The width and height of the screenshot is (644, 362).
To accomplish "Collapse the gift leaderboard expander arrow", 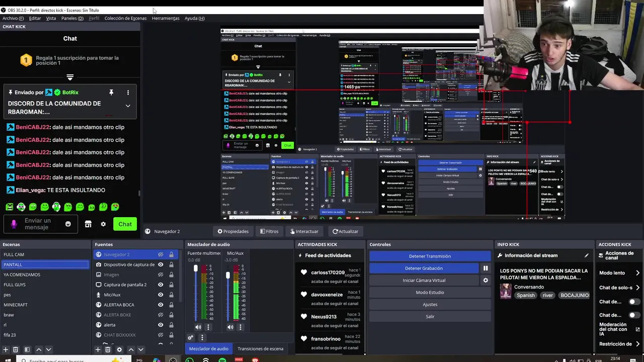I will (70, 77).
